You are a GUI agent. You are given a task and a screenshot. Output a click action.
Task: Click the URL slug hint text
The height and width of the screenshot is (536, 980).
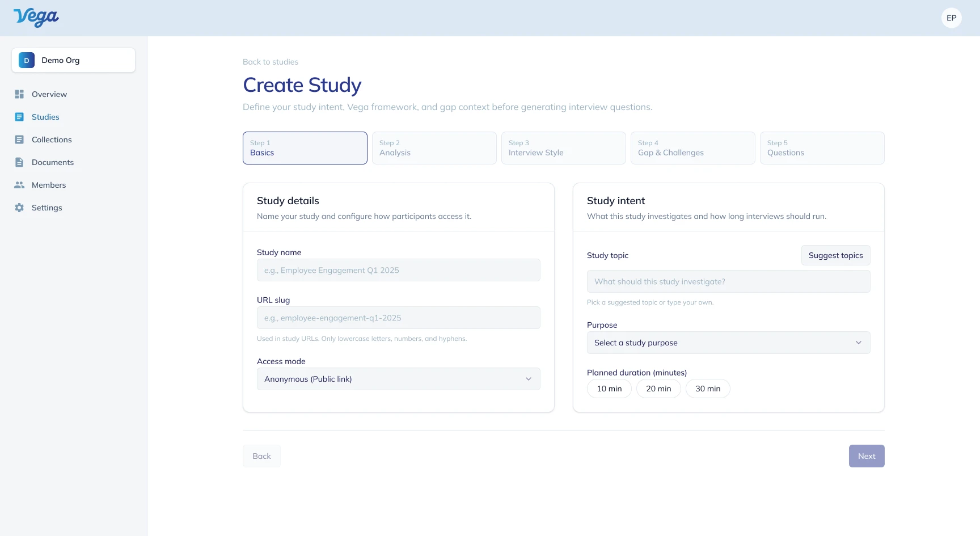click(x=362, y=339)
